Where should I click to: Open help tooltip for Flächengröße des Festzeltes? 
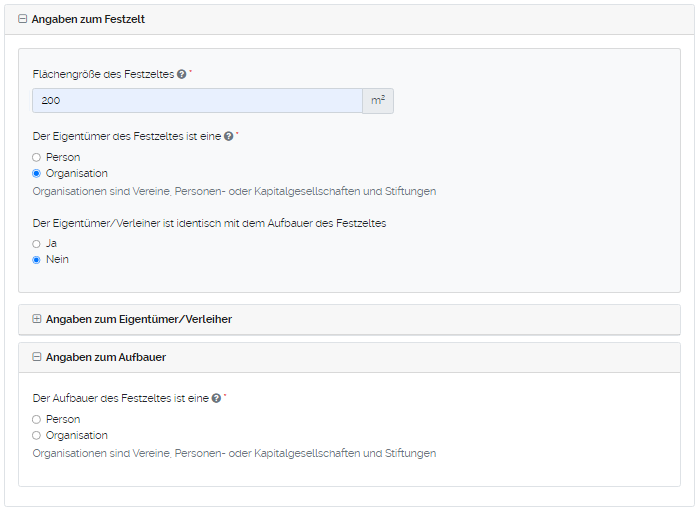[181, 75]
